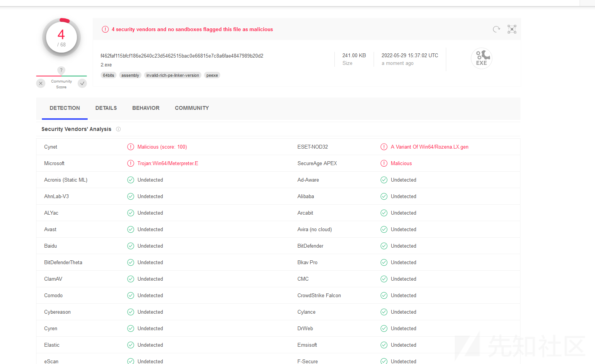Click the 64bits tag

click(108, 75)
